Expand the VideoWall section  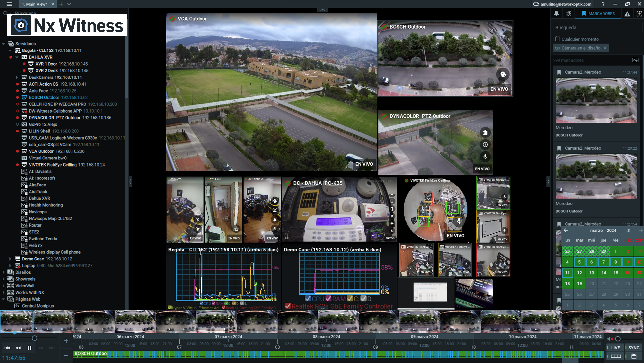coord(4,286)
